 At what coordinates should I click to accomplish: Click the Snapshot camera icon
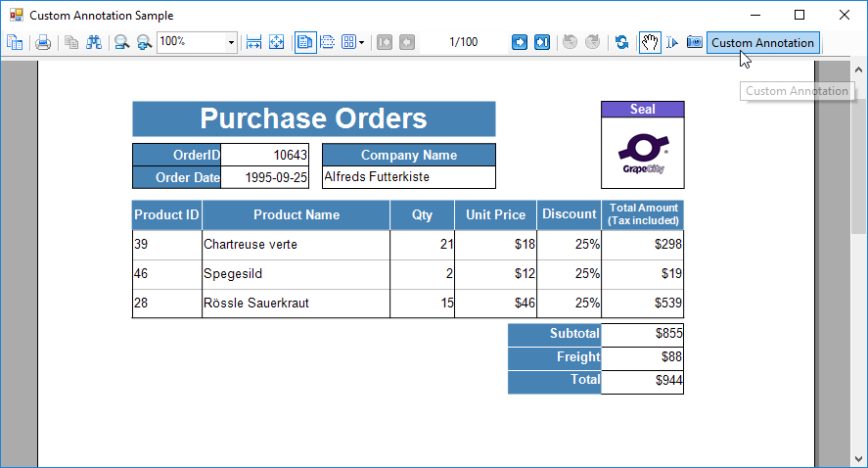[694, 43]
